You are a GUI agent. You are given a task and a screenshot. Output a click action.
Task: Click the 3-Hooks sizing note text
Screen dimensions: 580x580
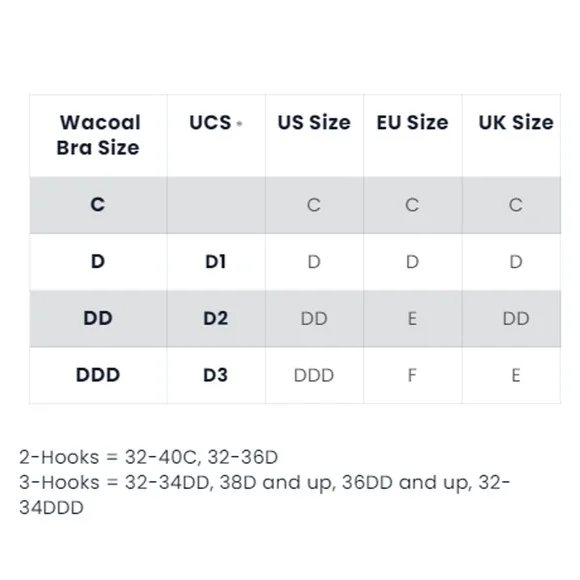[x=264, y=495]
